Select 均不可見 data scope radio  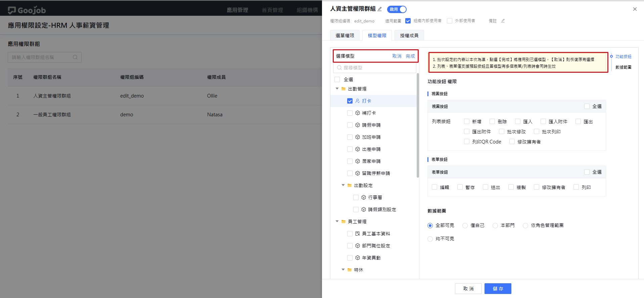click(430, 239)
